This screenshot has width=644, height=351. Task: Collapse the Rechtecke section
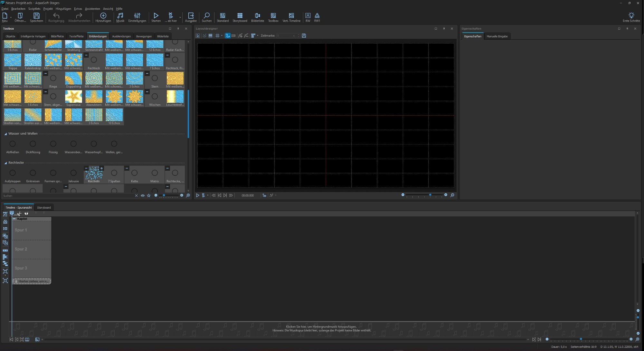(x=5, y=163)
